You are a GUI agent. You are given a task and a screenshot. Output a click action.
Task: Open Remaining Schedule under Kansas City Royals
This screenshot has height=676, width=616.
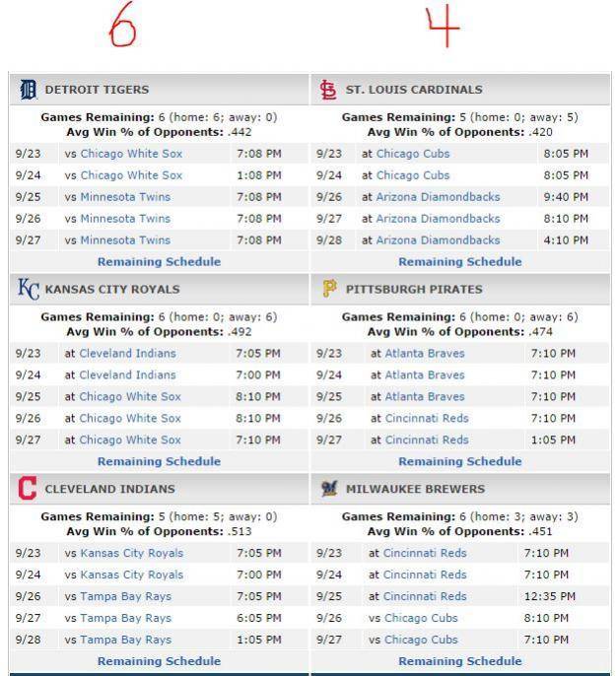click(159, 461)
